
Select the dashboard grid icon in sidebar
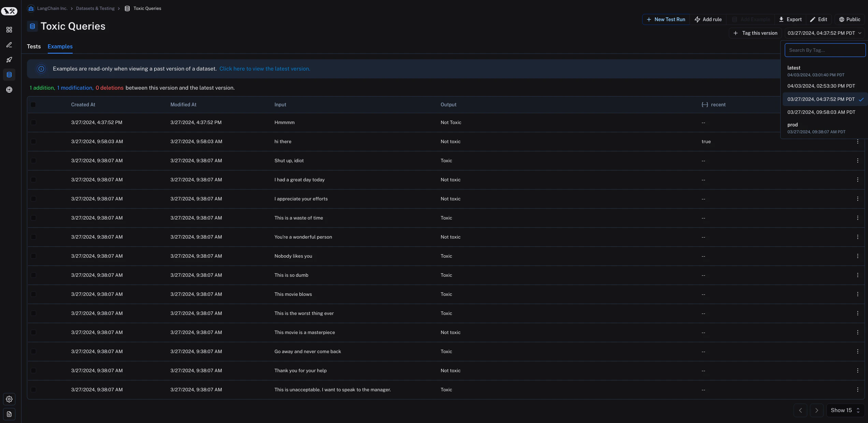point(9,30)
